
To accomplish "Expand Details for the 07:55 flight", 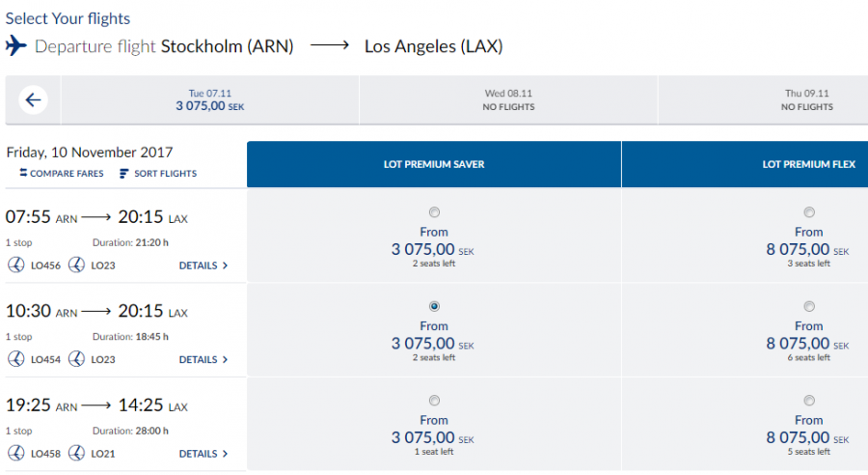I will click(x=203, y=265).
